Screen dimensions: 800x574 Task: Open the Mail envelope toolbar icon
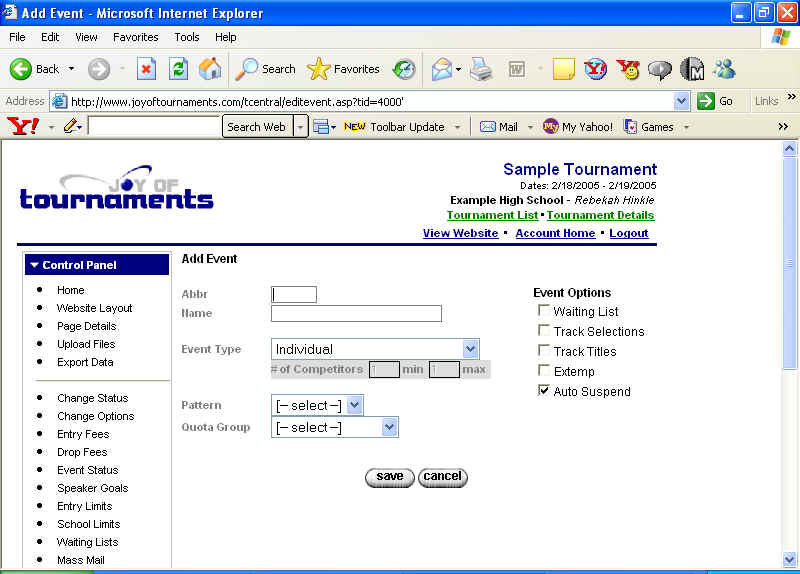441,69
